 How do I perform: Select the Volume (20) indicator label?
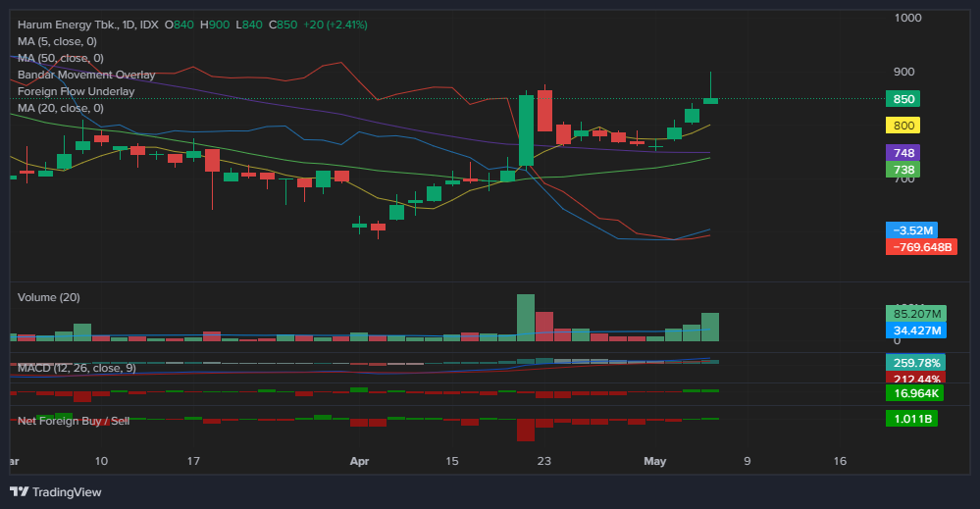click(x=48, y=297)
